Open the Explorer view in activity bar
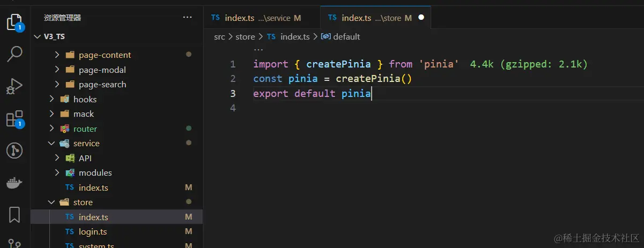Viewport: 644px width, 248px height. tap(14, 22)
